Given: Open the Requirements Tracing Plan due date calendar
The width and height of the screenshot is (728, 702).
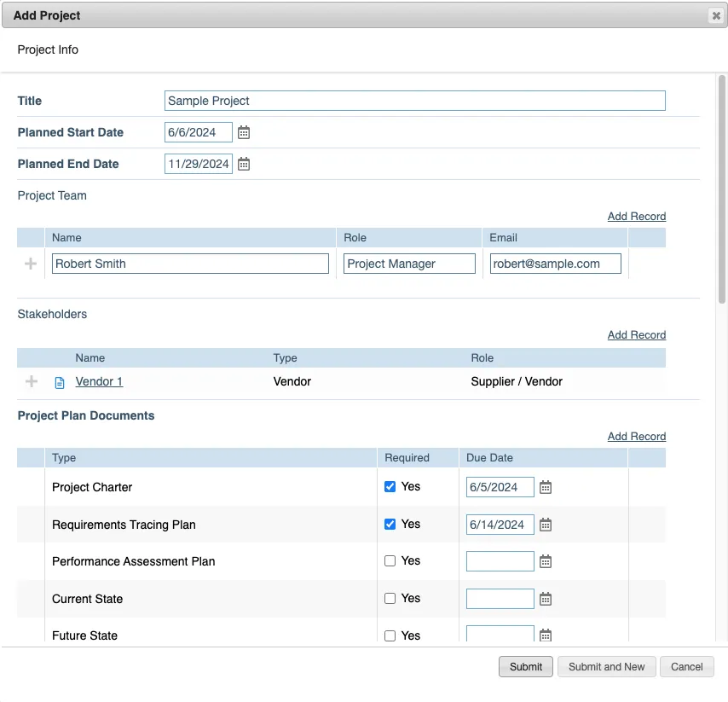Looking at the screenshot, I should click(544, 524).
